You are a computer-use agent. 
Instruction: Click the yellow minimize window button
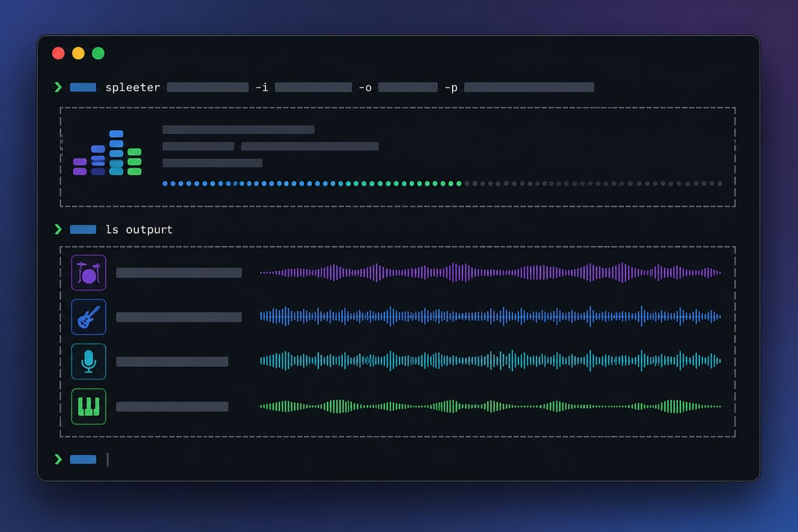(x=79, y=53)
